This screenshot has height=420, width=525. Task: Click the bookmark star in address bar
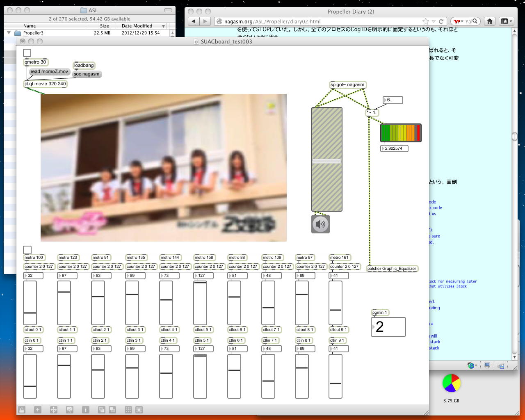pos(426,21)
